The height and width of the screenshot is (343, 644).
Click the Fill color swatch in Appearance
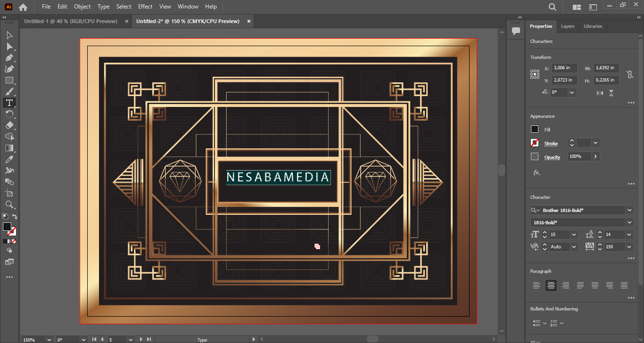tap(535, 130)
